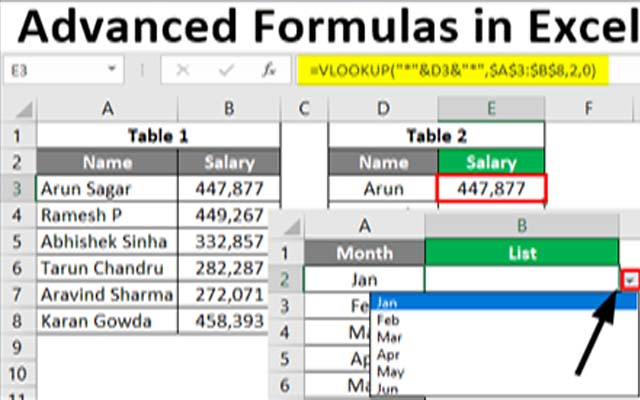Open the List cell dropdown arrow in B2
This screenshot has width=640, height=400.
pos(631,280)
